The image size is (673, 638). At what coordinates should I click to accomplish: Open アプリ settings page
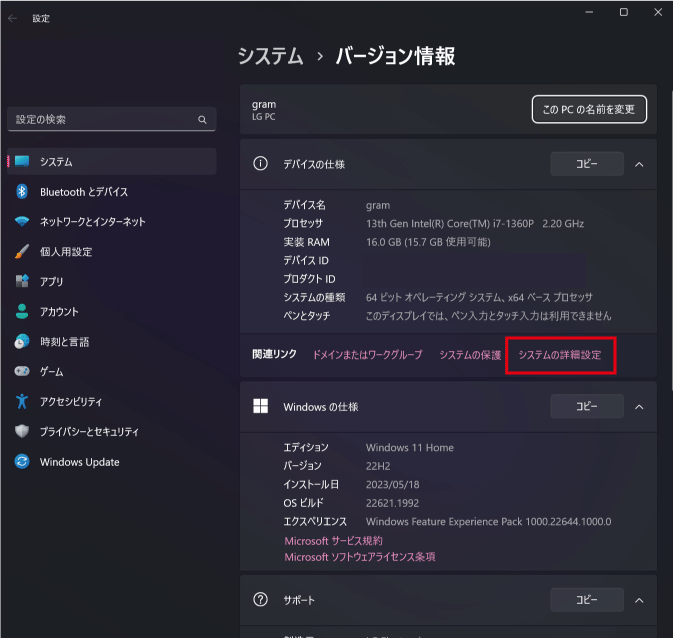click(x=52, y=282)
